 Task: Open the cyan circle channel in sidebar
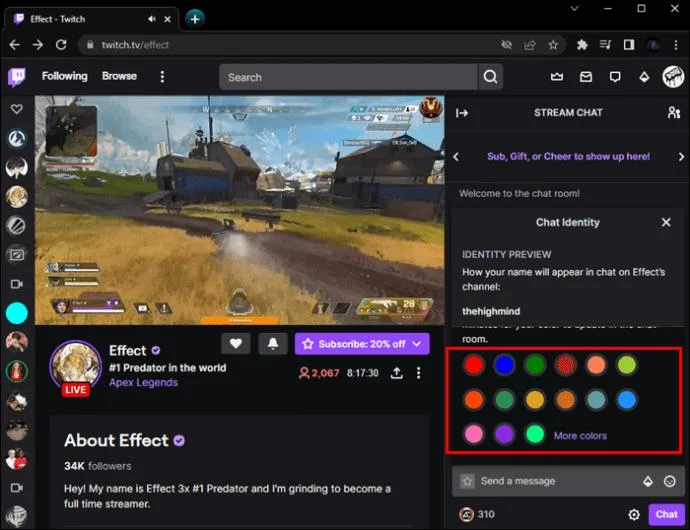click(x=17, y=313)
